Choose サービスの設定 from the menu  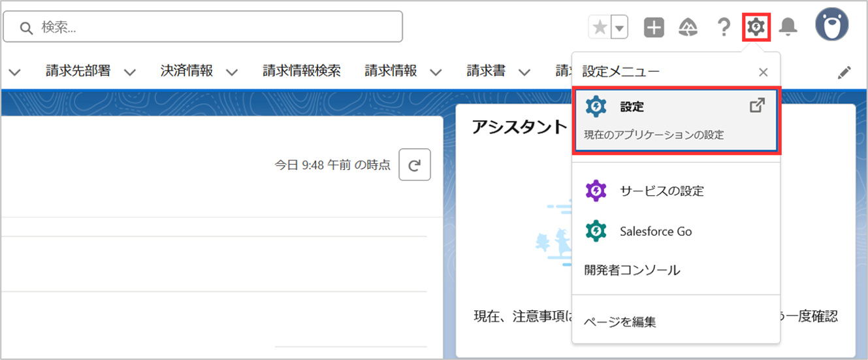pyautogui.click(x=661, y=191)
